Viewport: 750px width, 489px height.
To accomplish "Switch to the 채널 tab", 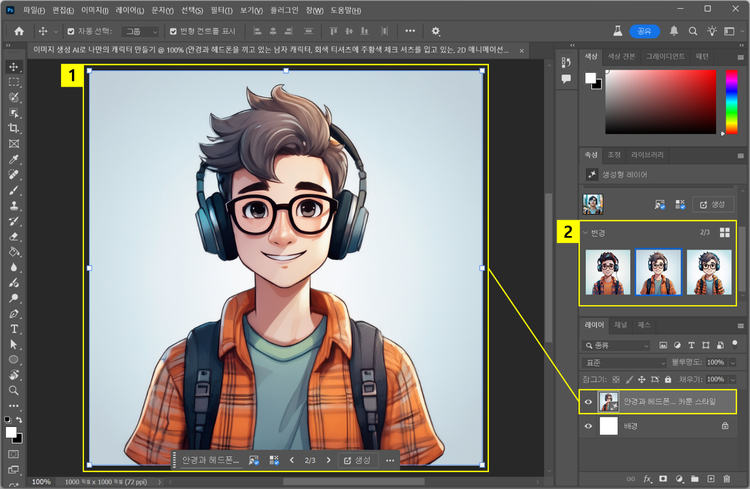I will (x=621, y=325).
